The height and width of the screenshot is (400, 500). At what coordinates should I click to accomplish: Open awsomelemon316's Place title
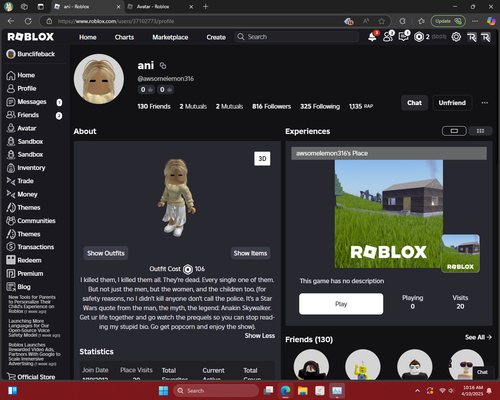click(332, 153)
